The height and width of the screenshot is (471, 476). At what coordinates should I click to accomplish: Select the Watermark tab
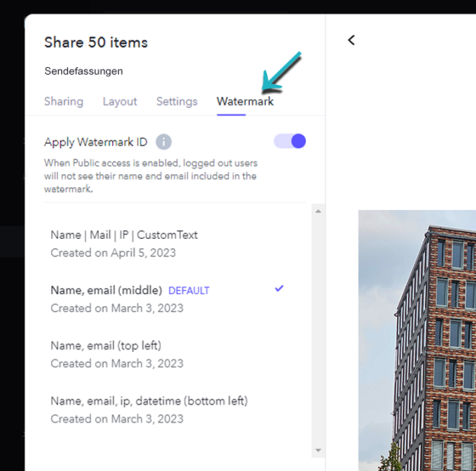[244, 102]
